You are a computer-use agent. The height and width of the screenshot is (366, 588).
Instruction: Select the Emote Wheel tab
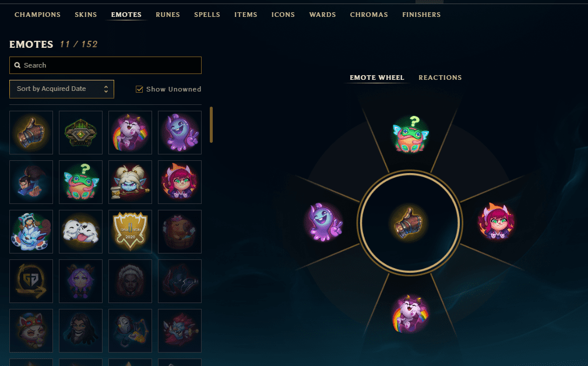pyautogui.click(x=377, y=78)
